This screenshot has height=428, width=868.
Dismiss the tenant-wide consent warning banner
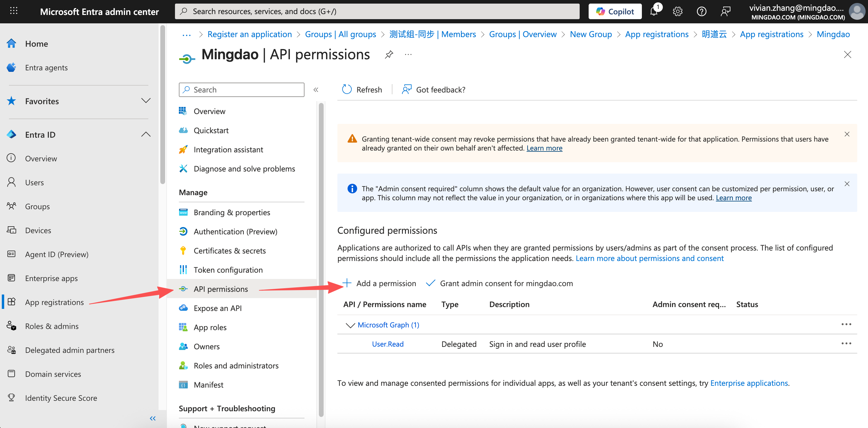click(847, 134)
